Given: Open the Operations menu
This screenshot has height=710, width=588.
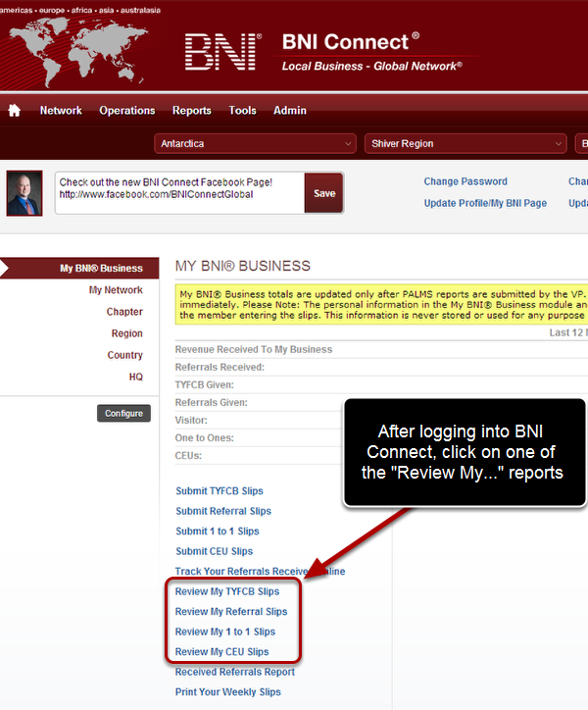Looking at the screenshot, I should pyautogui.click(x=127, y=111).
